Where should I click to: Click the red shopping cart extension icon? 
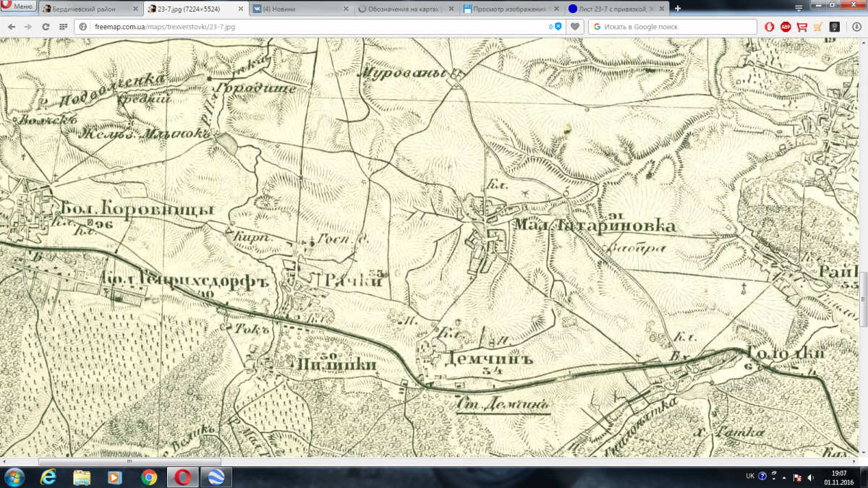[x=801, y=27]
